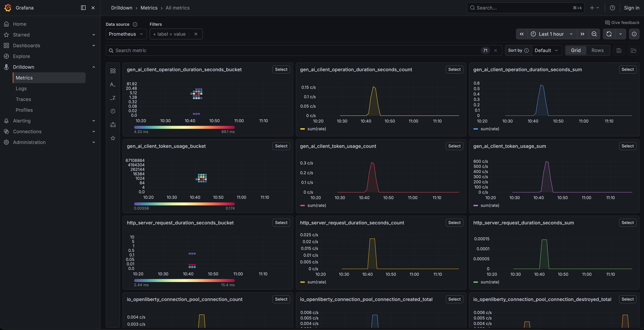Viewport: 644px width, 330px height.
Task: Click the Sign in link
Action: (x=632, y=8)
